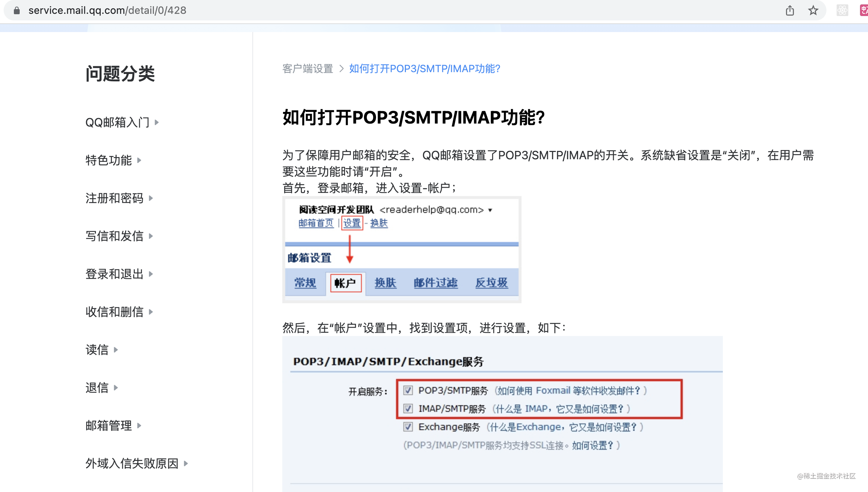868x492 pixels.
Task: Expand the 特色功能 sidebar category
Action: coord(113,160)
